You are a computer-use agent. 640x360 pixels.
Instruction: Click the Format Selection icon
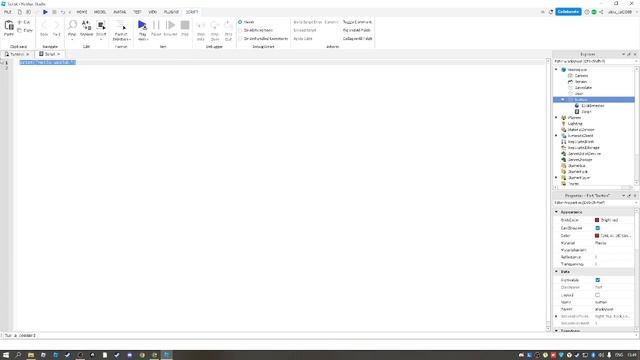tap(121, 25)
